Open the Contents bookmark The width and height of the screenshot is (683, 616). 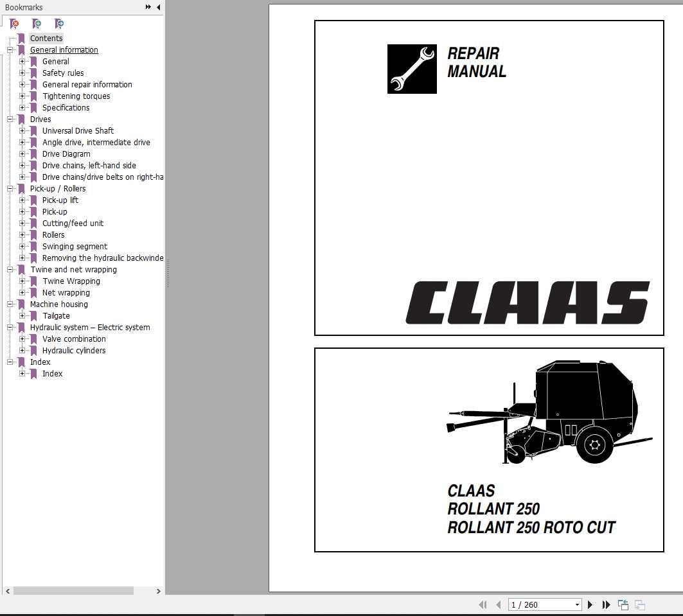click(46, 39)
